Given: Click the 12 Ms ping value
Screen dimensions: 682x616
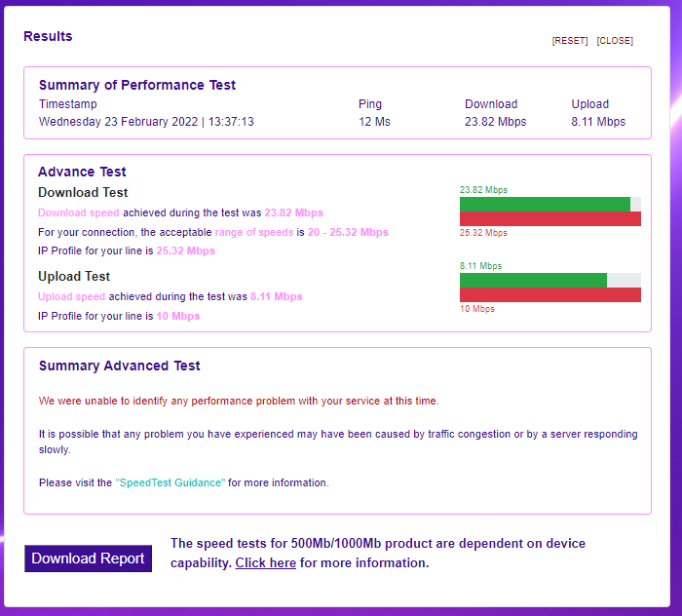Looking at the screenshot, I should [374, 122].
